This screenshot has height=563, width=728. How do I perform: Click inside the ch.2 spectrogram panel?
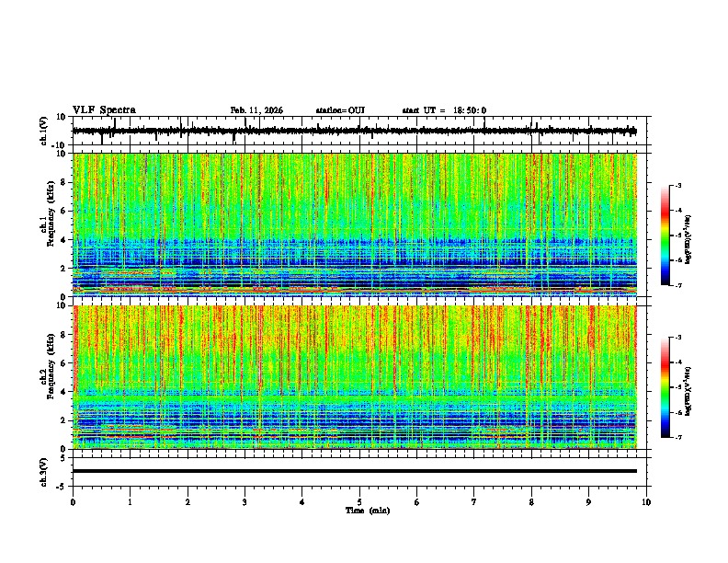[x=355, y=377]
